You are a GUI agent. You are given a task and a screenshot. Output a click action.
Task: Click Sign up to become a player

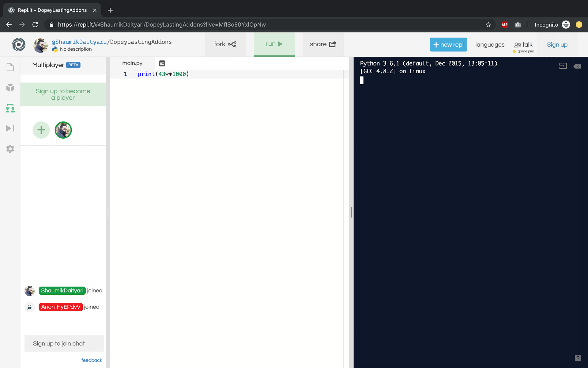63,94
